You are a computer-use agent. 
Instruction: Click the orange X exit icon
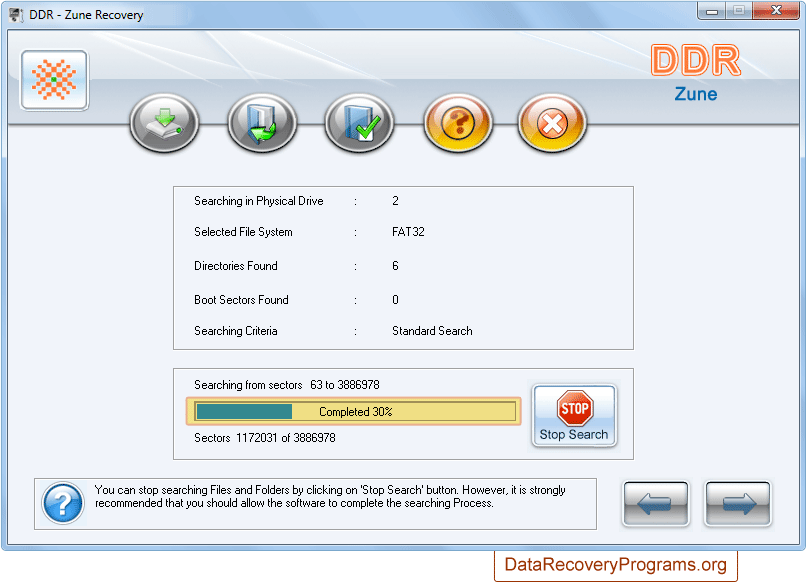click(x=552, y=123)
